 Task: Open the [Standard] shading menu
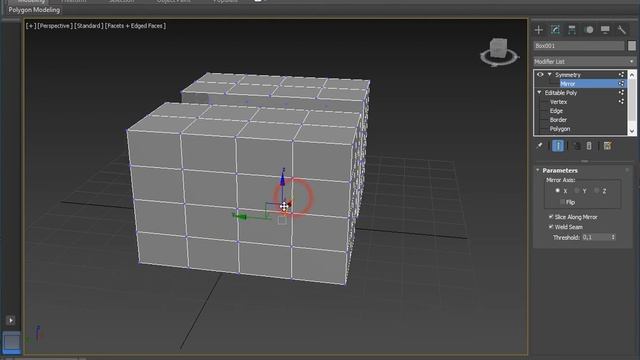click(89, 26)
